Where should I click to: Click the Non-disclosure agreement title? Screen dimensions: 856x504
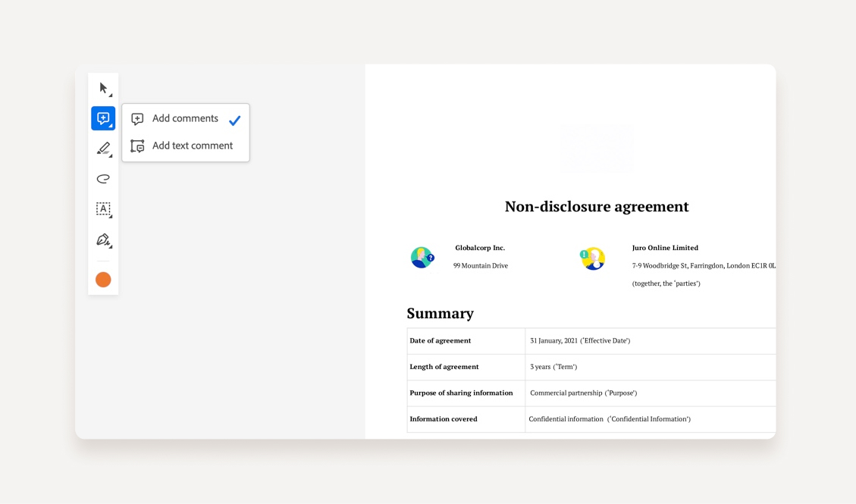597,206
